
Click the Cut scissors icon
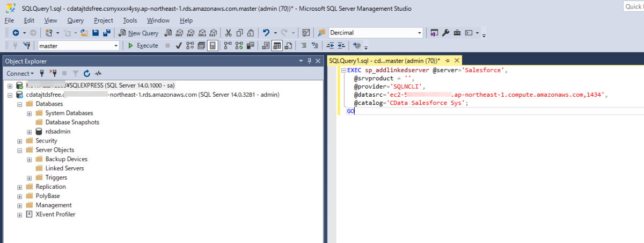click(x=228, y=33)
